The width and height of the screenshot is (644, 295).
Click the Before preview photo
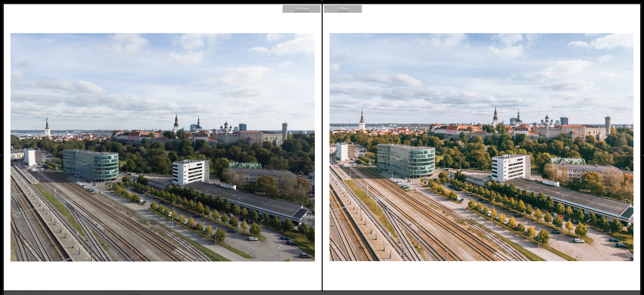163,147
